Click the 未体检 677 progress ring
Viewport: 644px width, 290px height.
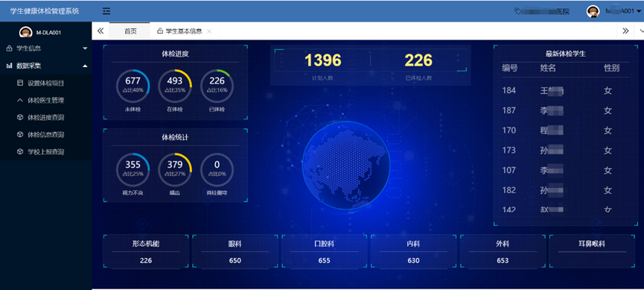[133, 86]
